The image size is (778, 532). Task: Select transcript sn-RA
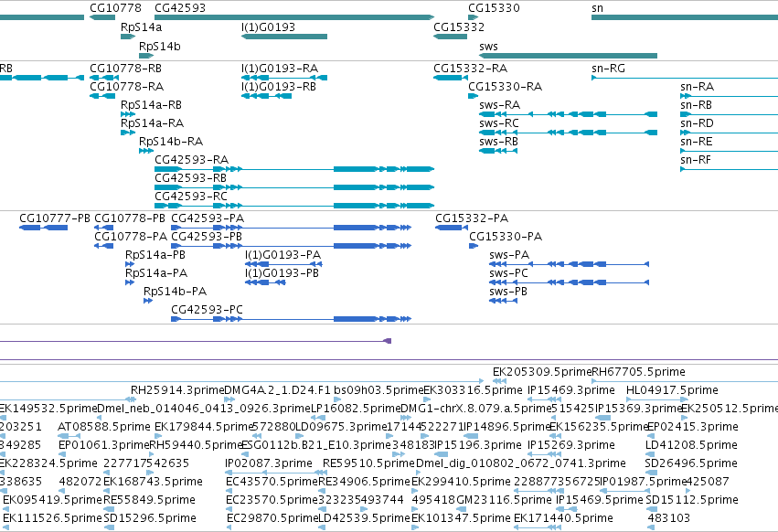729,96
